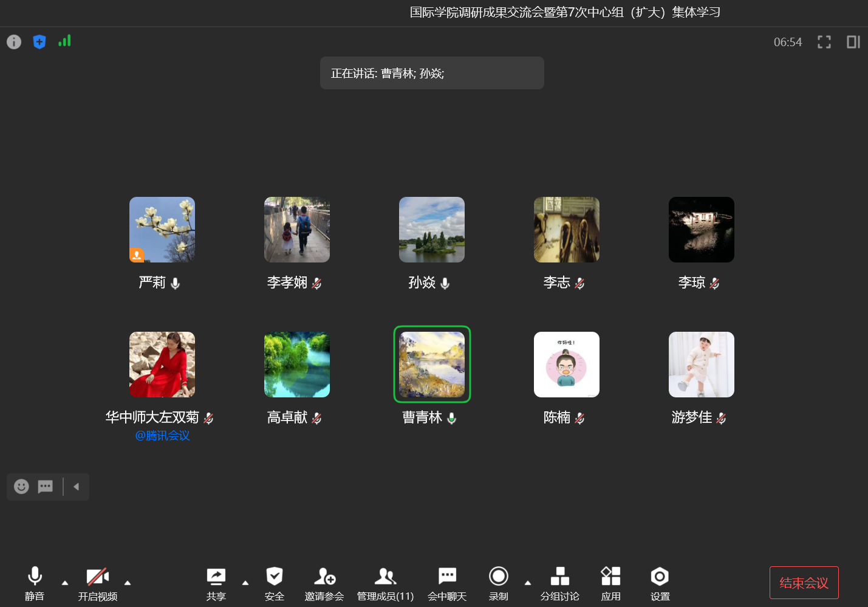This screenshot has width=868, height=607.
Task: Expand the video options arrow beside 开启视频
Action: pos(128,583)
